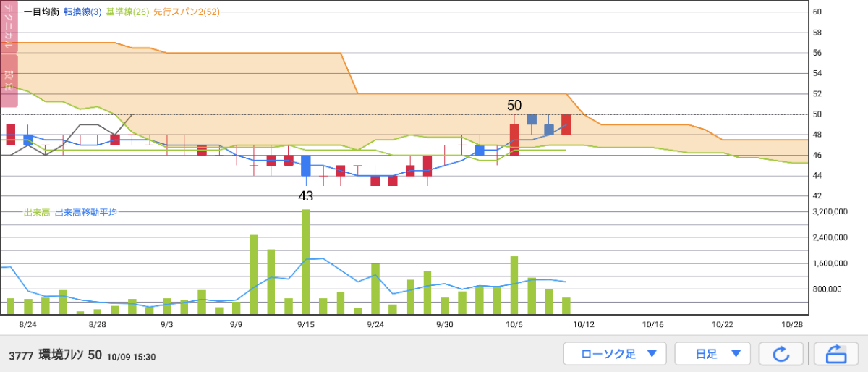Image resolution: width=868 pixels, height=372 pixels.
Task: Click the 転換線(3) legend label
Action: click(x=82, y=12)
